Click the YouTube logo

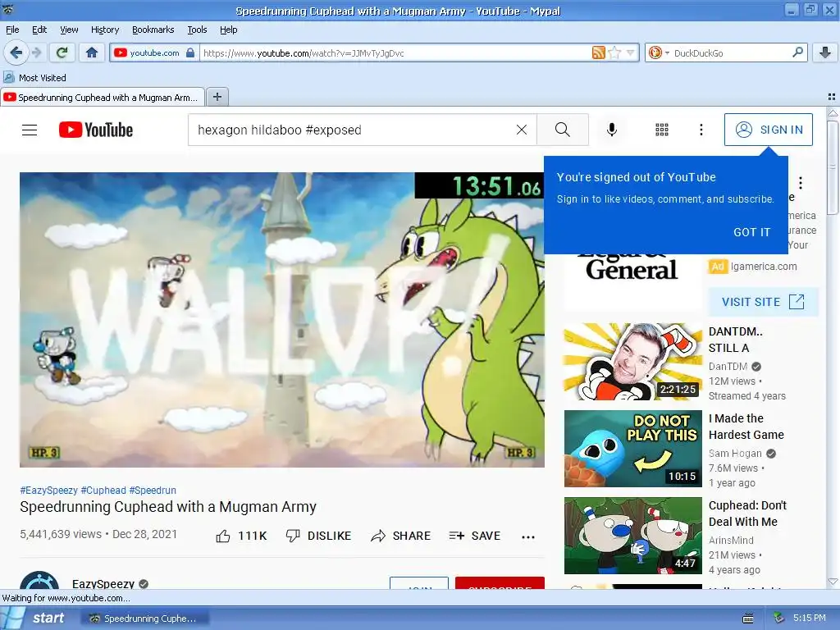[96, 130]
